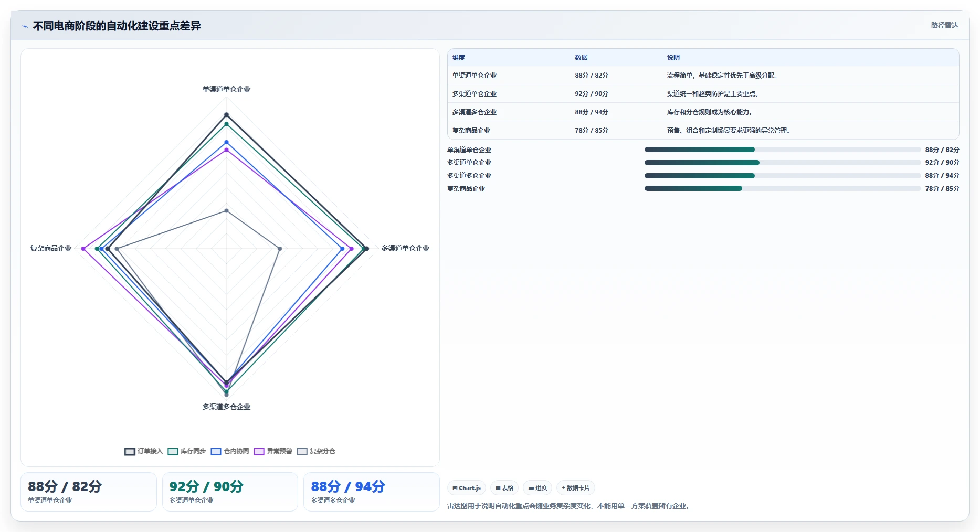
Task: Click the 多渠道单仓企业 radar axis label
Action: click(405, 248)
